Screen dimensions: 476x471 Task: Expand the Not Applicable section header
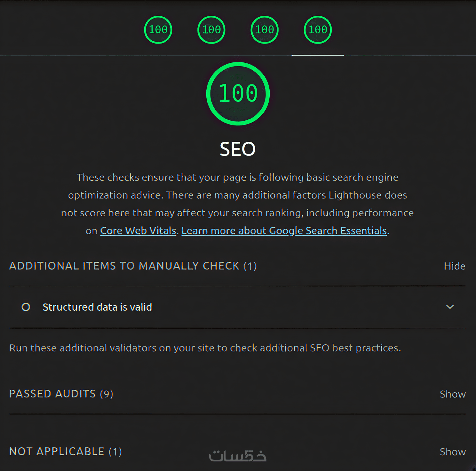click(66, 451)
